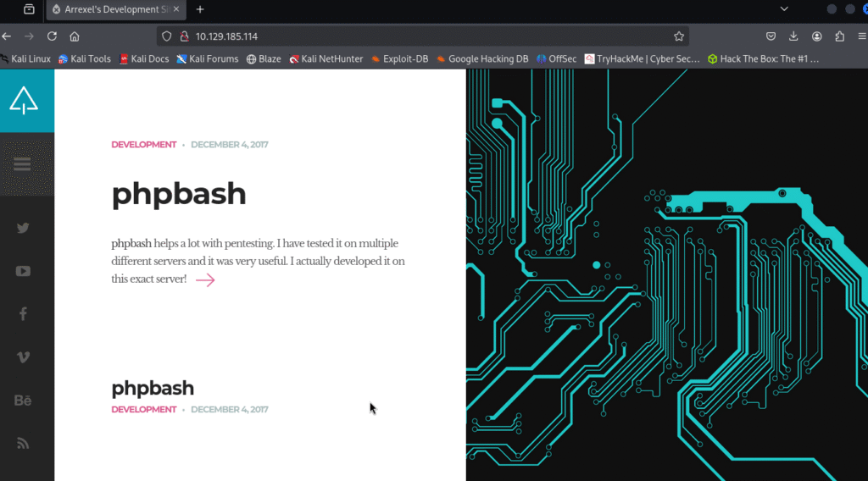Open the Behance sidebar icon
This screenshot has width=868, height=481.
[x=23, y=401]
